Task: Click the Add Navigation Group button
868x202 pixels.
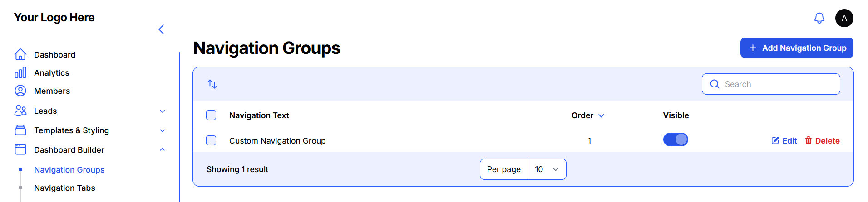Action: [796, 48]
